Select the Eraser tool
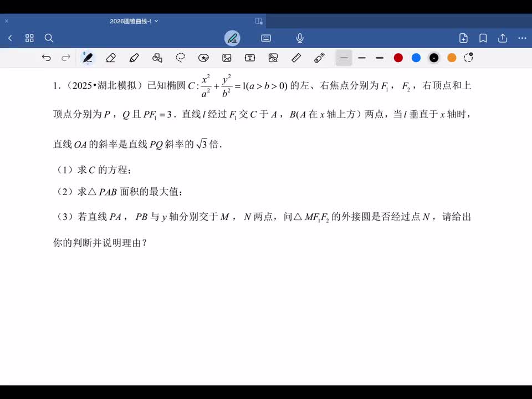Viewport: 532px width, 399px height. (x=111, y=58)
